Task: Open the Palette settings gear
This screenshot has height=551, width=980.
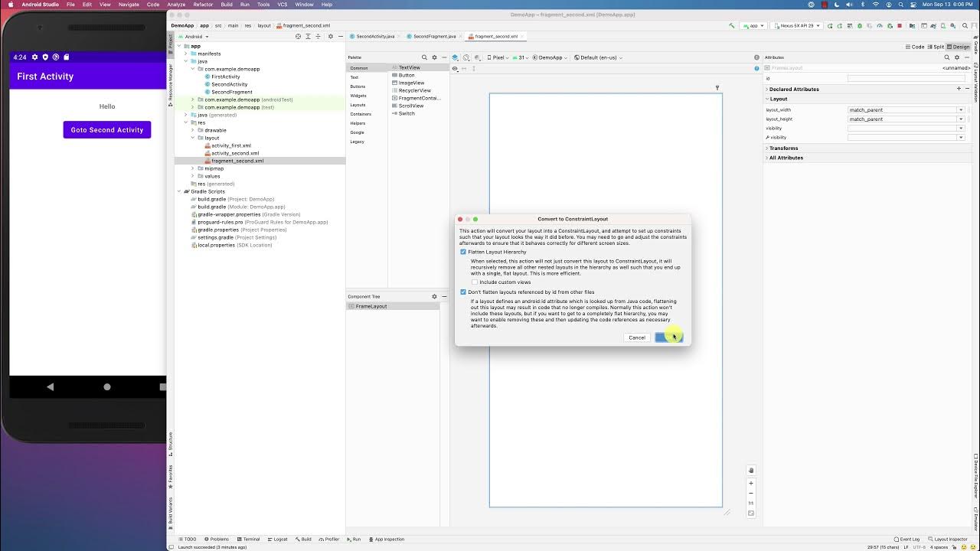Action: click(434, 57)
